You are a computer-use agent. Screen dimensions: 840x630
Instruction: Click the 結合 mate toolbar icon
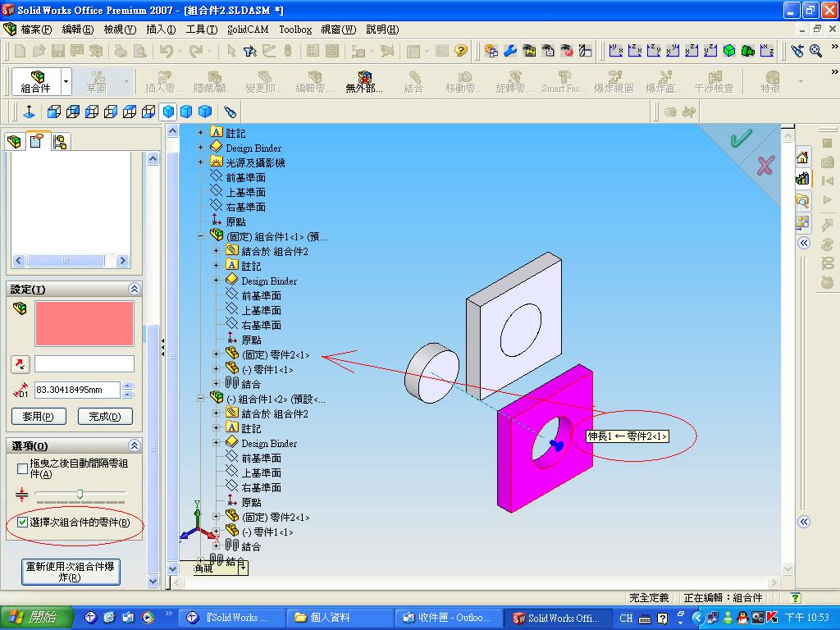click(413, 81)
